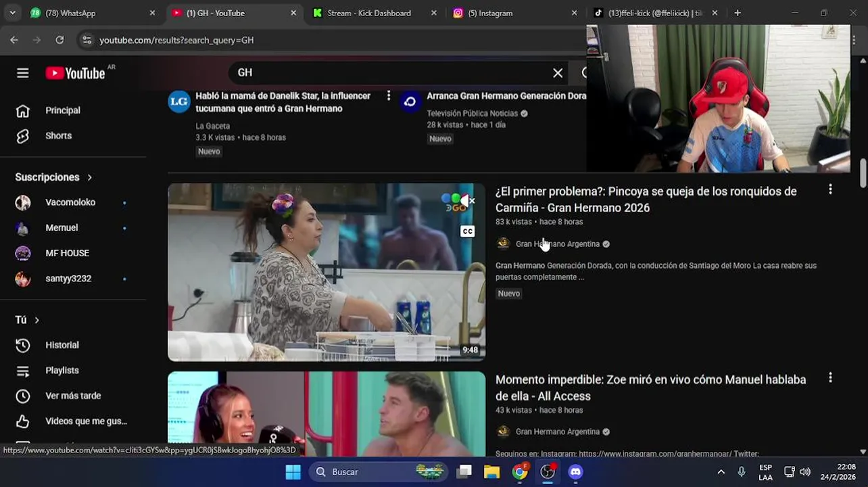This screenshot has width=868, height=487.
Task: Open the Historial clock icon
Action: point(23,345)
